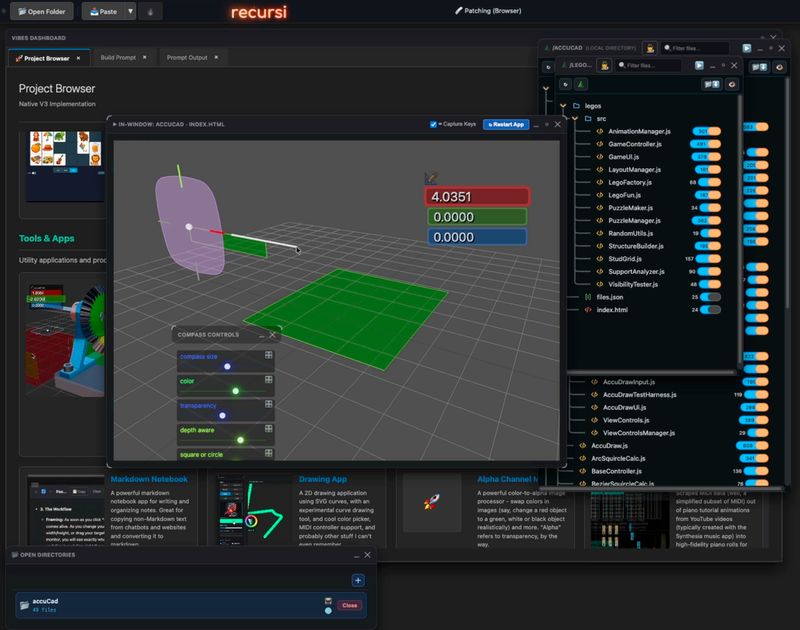This screenshot has width=800, height=630.
Task: Toggle AccuDrawTestHarness.js switch in accuCad panel
Action: (756, 395)
